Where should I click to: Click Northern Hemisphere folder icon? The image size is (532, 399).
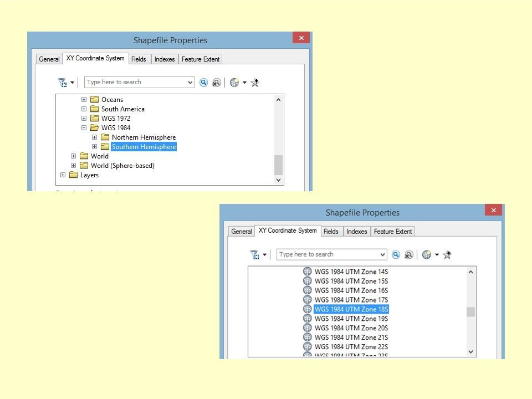pyautogui.click(x=105, y=137)
